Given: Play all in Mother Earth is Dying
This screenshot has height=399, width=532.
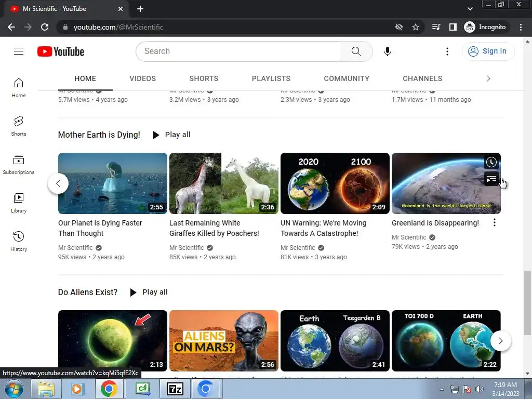Looking at the screenshot, I should pos(171,135).
